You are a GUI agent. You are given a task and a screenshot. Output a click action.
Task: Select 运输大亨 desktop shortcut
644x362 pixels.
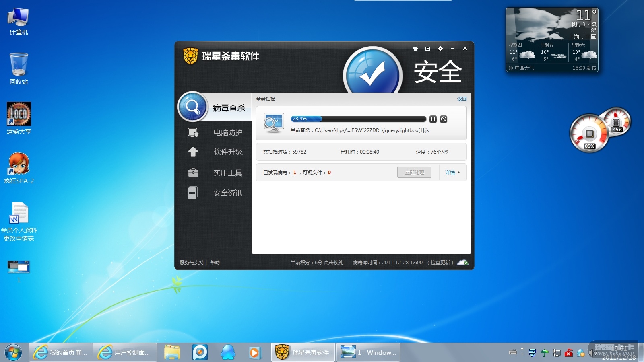pyautogui.click(x=19, y=118)
